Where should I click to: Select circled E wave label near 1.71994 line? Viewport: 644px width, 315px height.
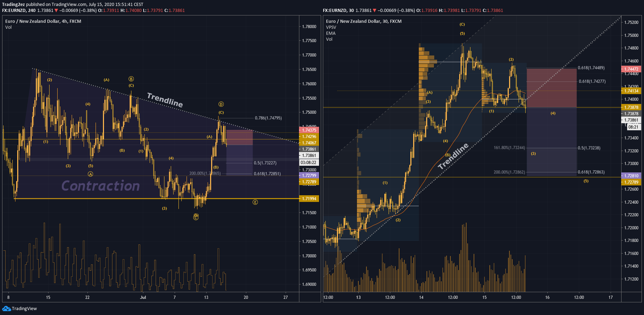point(255,202)
